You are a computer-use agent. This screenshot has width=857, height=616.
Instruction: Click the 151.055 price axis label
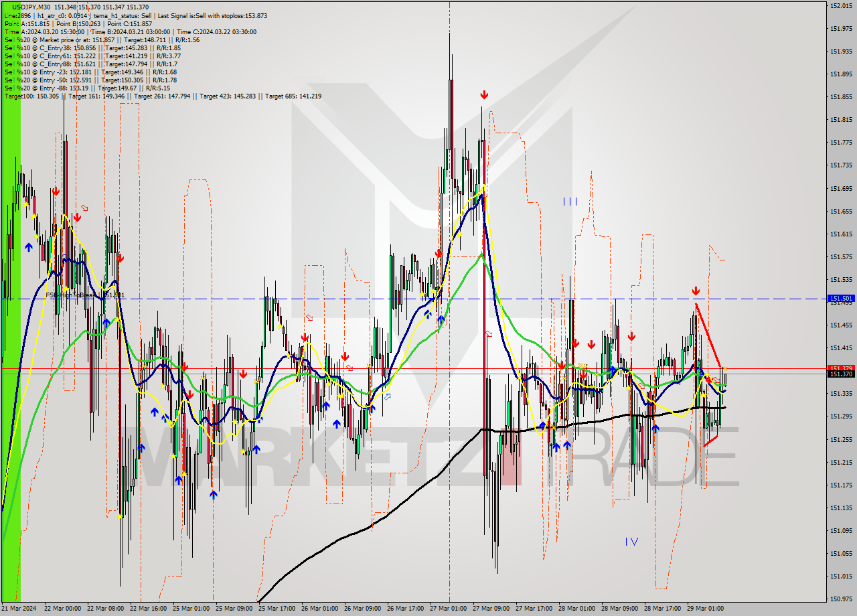point(840,553)
